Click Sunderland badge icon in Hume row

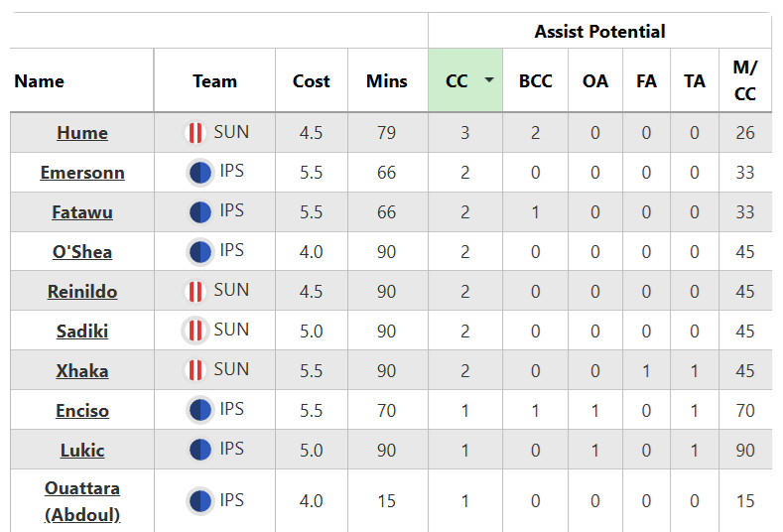[196, 133]
